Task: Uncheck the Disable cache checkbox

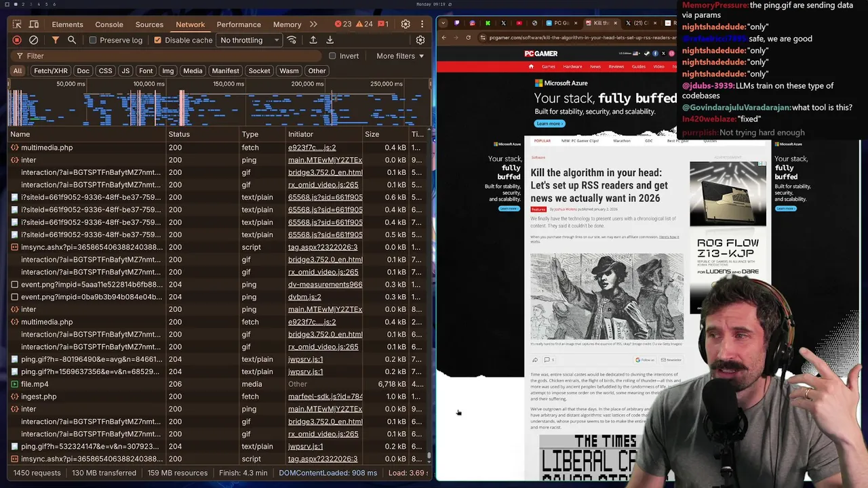Action: click(158, 40)
